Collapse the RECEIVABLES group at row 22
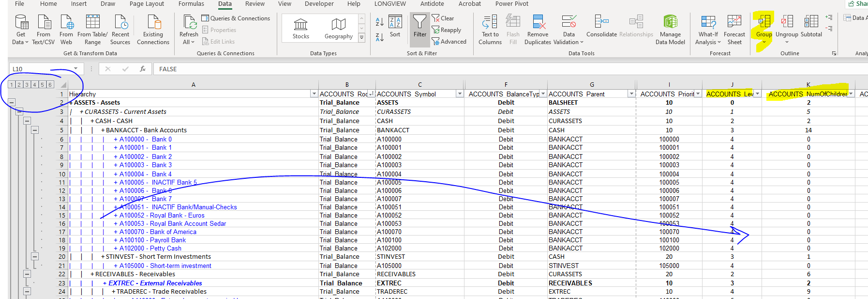Viewport: 868px width, 299px height. click(x=27, y=274)
